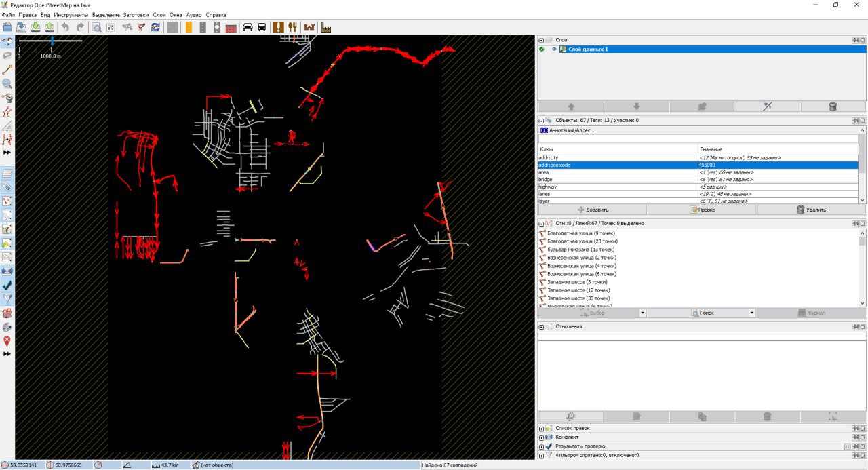Screen dimensions: 868x470
Task: Expand the 'Конфликт' panel
Action: [x=542, y=437]
